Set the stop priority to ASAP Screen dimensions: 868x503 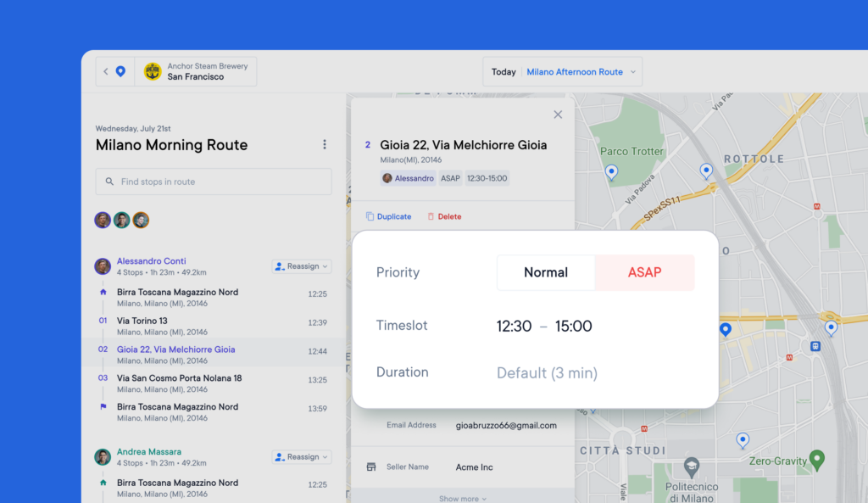644,272
